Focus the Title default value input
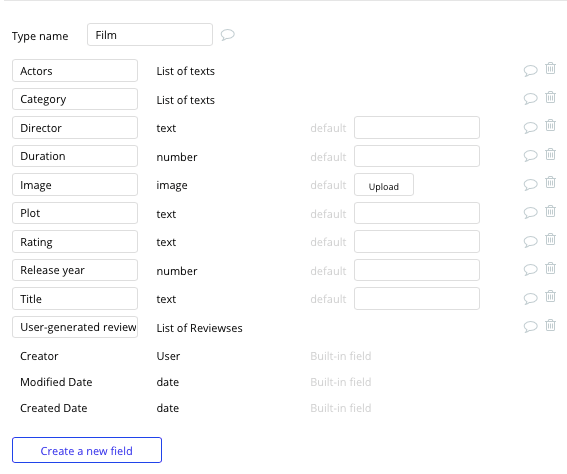 417,299
